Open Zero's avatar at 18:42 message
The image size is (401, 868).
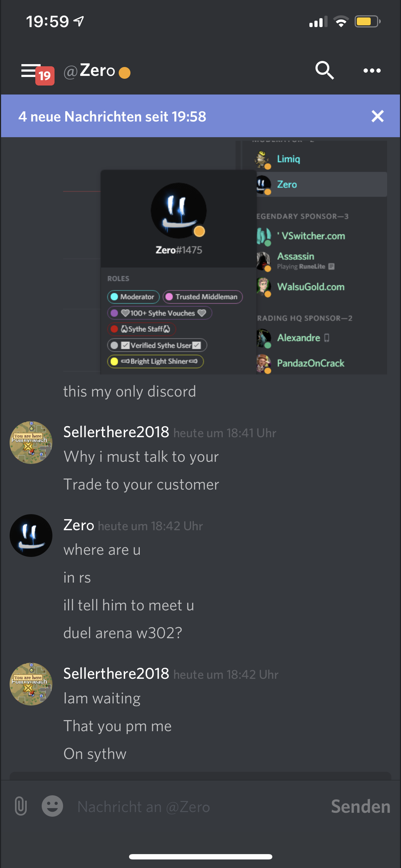point(31,536)
